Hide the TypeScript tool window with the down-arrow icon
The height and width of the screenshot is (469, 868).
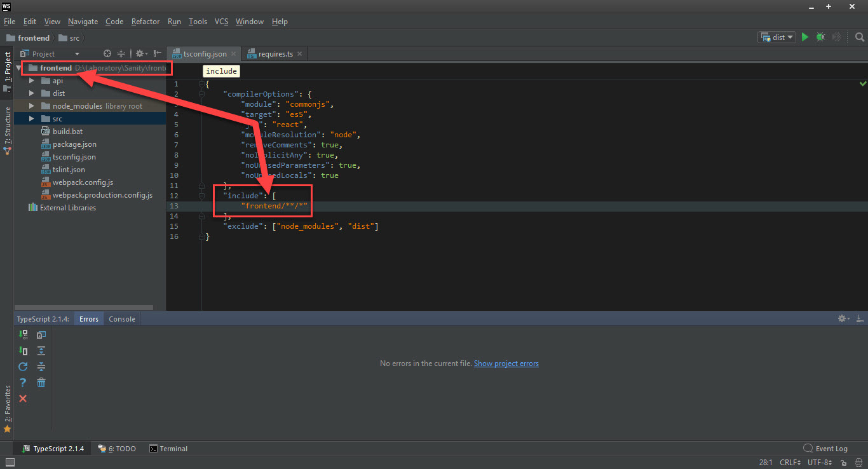pyautogui.click(x=860, y=318)
